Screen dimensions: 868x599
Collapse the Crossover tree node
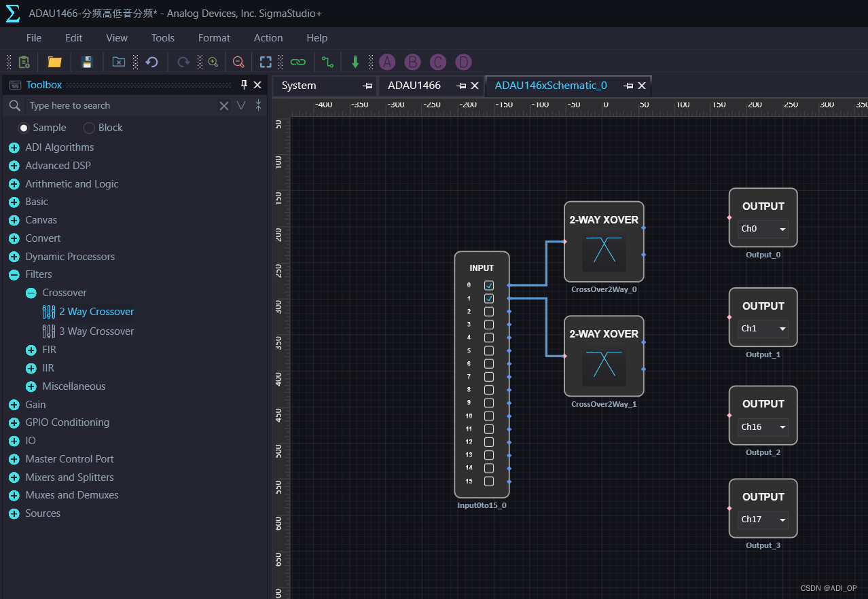coord(31,293)
